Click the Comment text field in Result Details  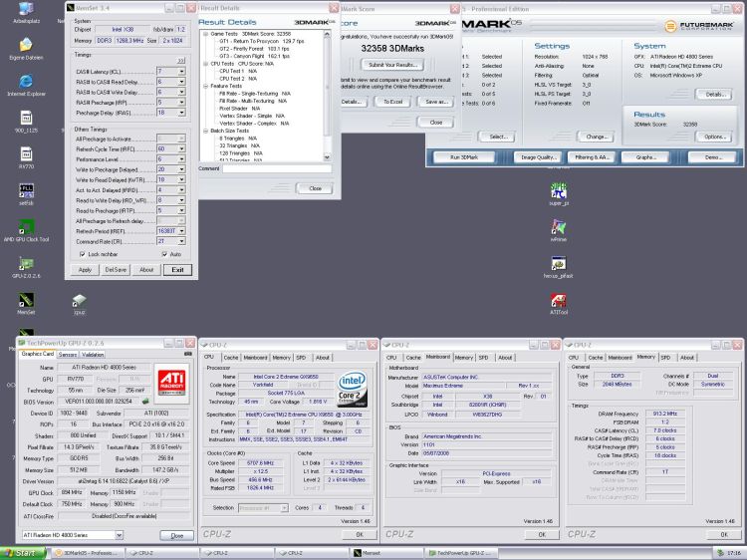[278, 168]
